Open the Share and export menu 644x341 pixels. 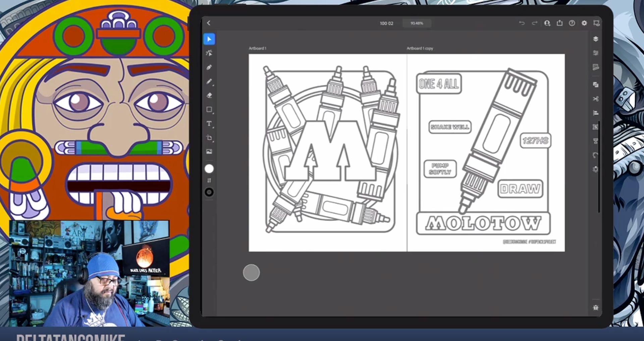click(559, 23)
